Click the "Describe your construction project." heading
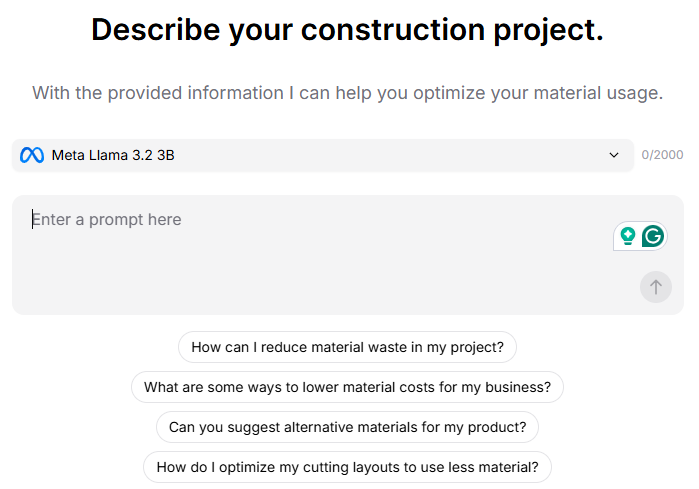 (x=347, y=30)
